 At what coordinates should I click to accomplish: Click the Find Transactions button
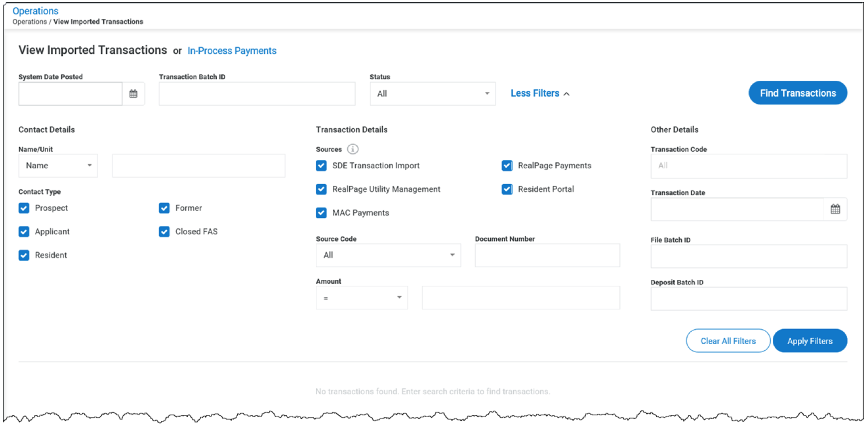(797, 93)
